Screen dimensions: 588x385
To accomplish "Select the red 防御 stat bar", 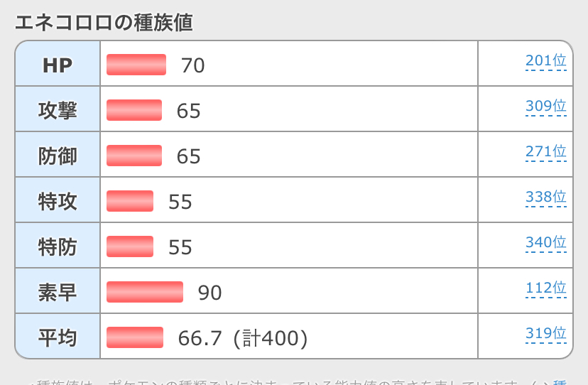I will 134,156.
